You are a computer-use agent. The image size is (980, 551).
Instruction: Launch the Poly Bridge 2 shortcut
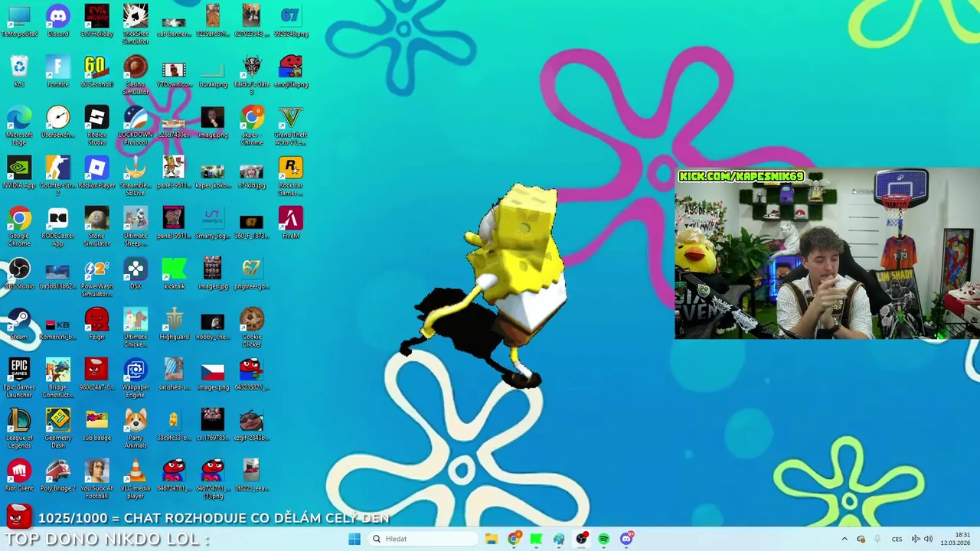tap(57, 475)
